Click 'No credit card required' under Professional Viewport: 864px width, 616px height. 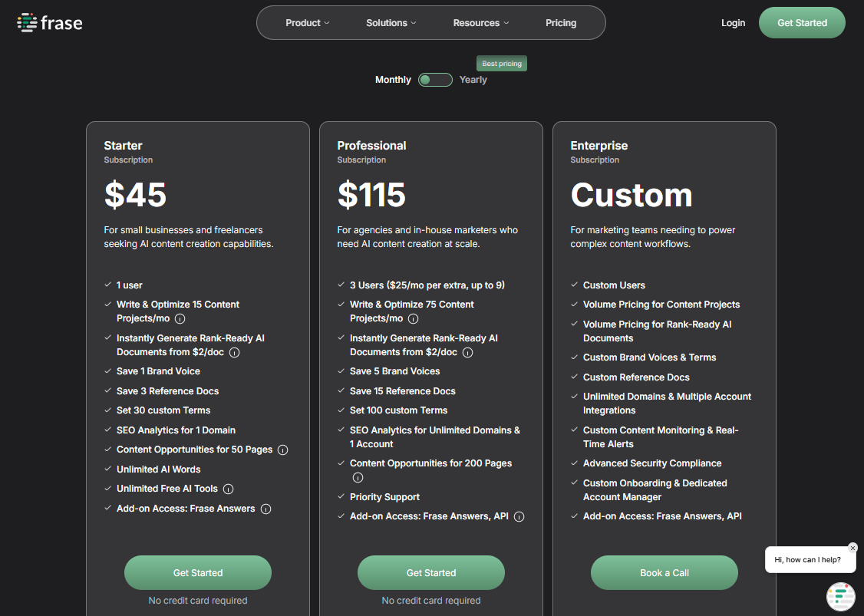point(431,601)
